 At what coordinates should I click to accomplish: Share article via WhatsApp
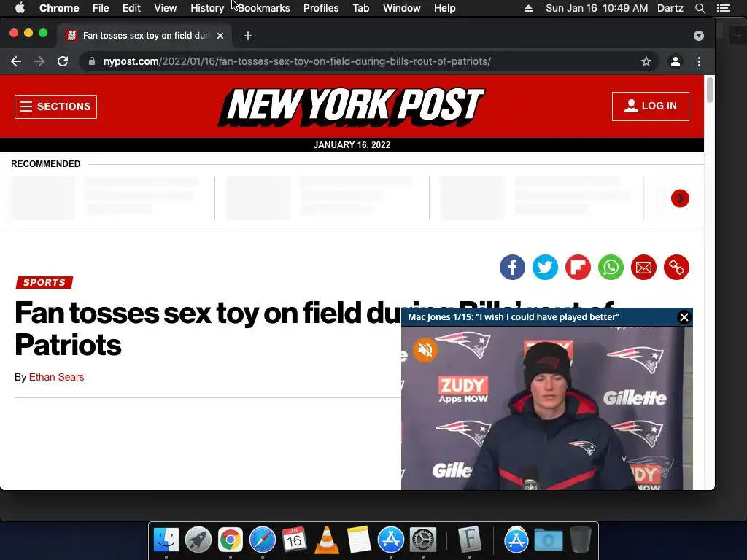click(611, 267)
